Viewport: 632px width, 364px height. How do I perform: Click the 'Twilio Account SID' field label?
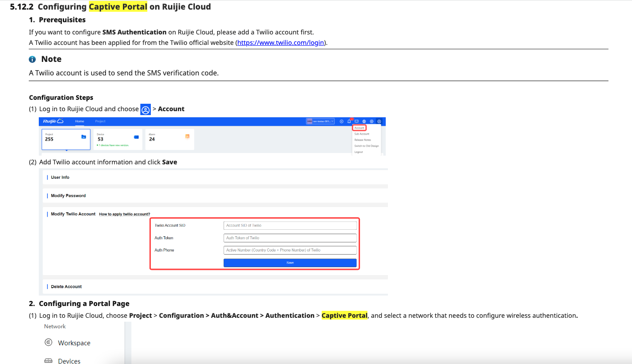coord(170,225)
